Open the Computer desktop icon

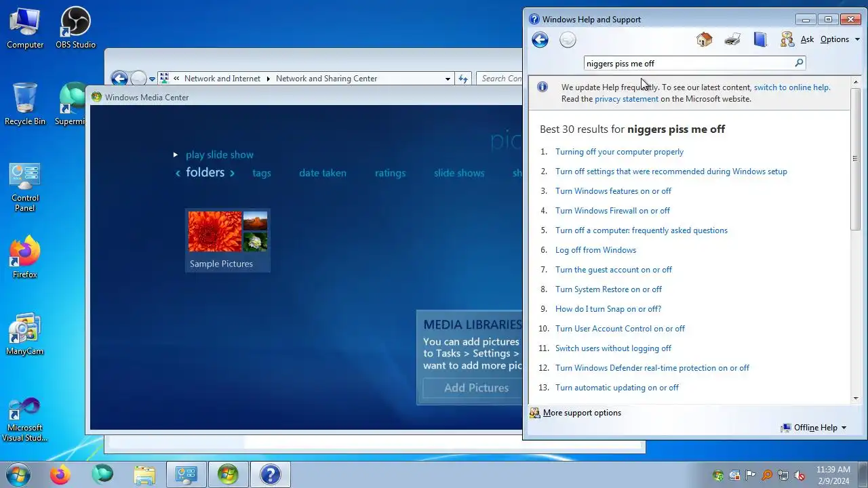[25, 28]
